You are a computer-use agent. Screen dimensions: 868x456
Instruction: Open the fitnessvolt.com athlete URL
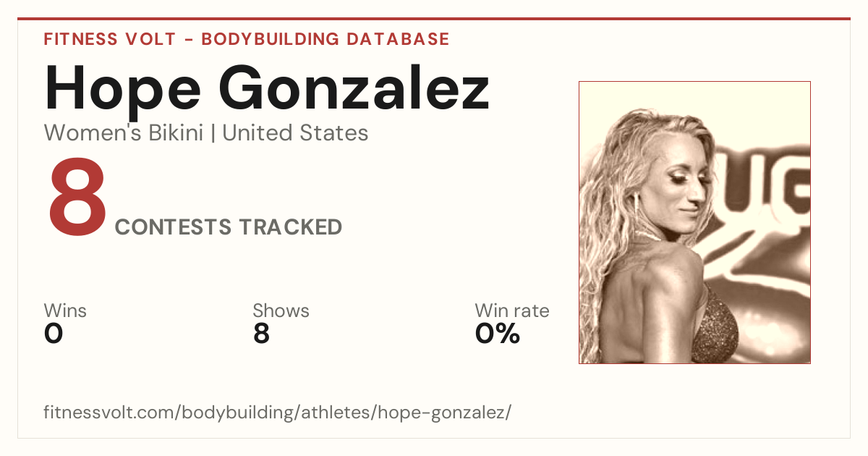click(x=278, y=413)
